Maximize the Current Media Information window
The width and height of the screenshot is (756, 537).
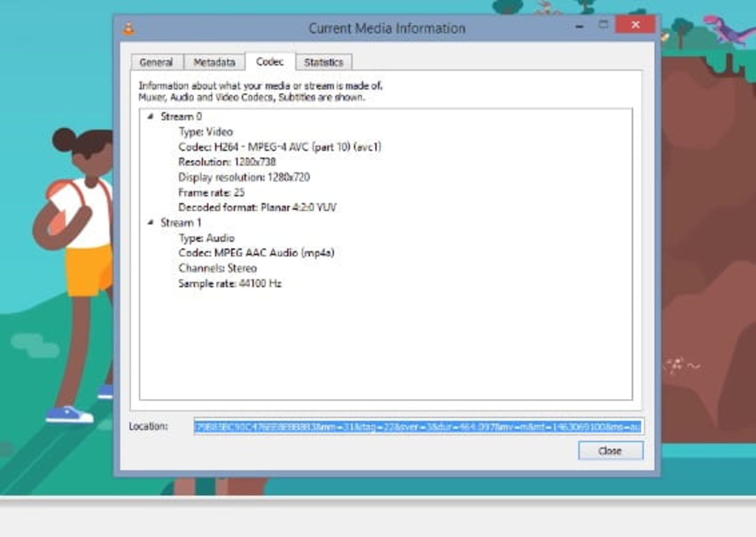click(603, 25)
